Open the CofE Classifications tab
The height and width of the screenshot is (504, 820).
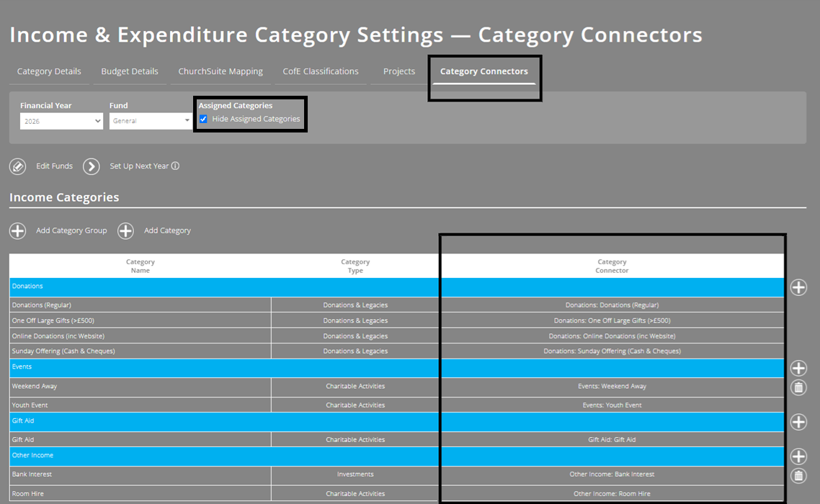pyautogui.click(x=321, y=71)
